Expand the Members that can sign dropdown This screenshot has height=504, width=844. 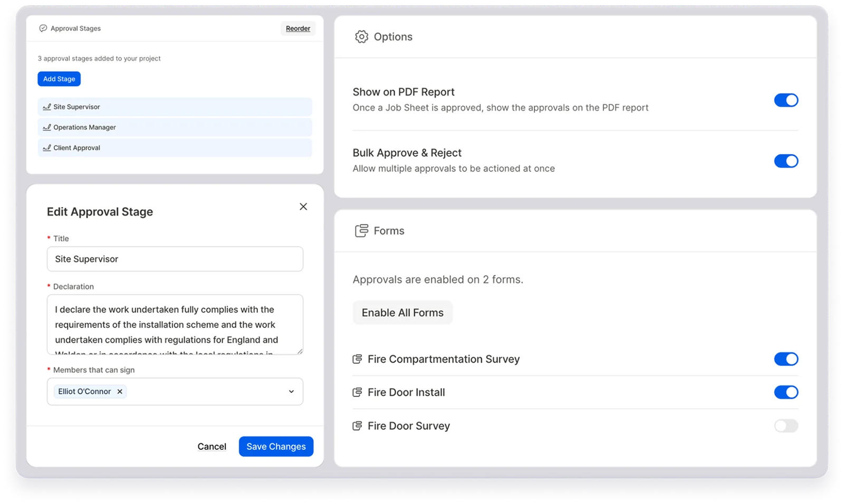point(291,392)
